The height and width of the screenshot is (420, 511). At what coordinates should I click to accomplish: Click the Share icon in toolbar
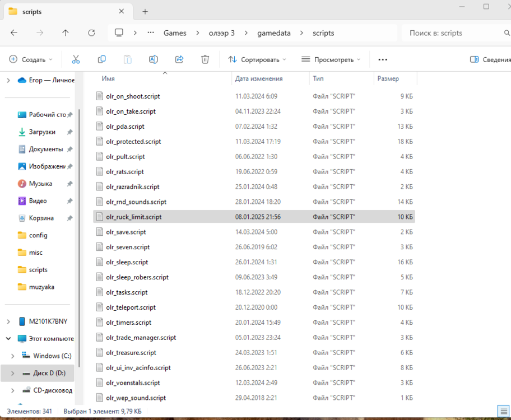click(179, 59)
